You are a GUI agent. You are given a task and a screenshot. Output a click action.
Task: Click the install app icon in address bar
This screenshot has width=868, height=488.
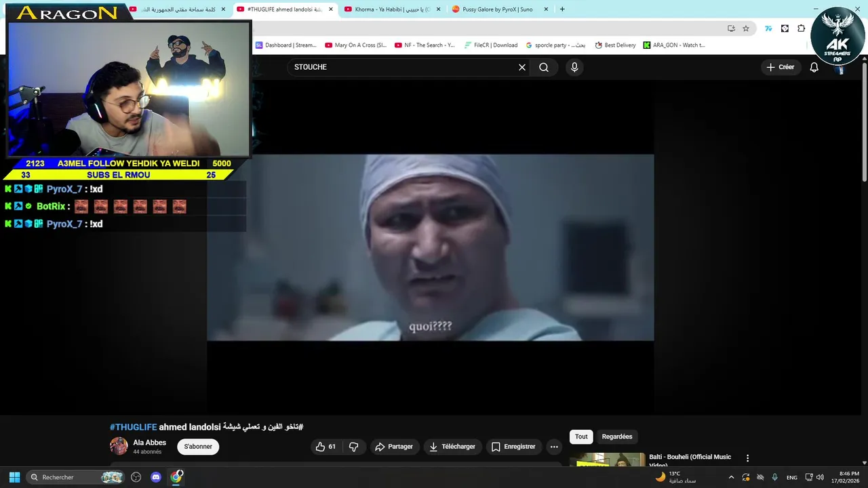coord(731,28)
